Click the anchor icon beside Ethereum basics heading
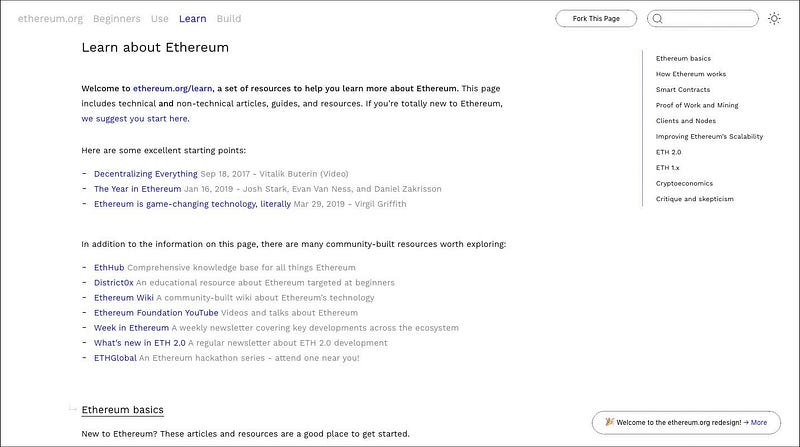 [72, 408]
